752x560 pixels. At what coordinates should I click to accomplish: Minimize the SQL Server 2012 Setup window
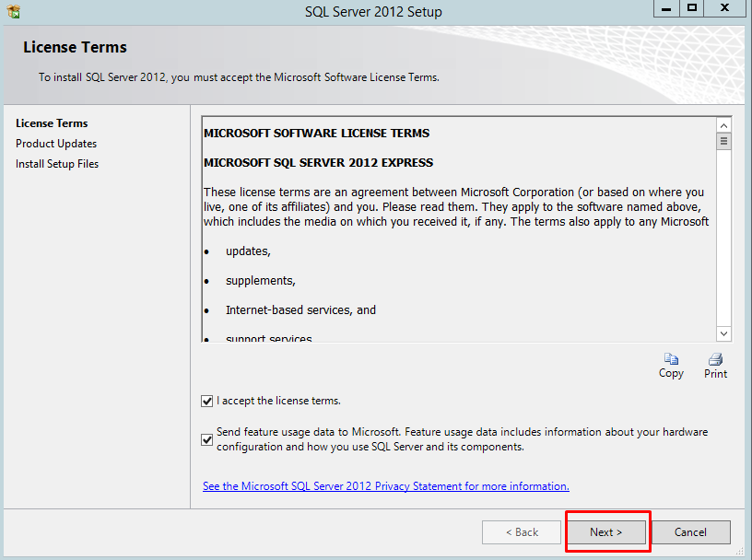point(666,8)
